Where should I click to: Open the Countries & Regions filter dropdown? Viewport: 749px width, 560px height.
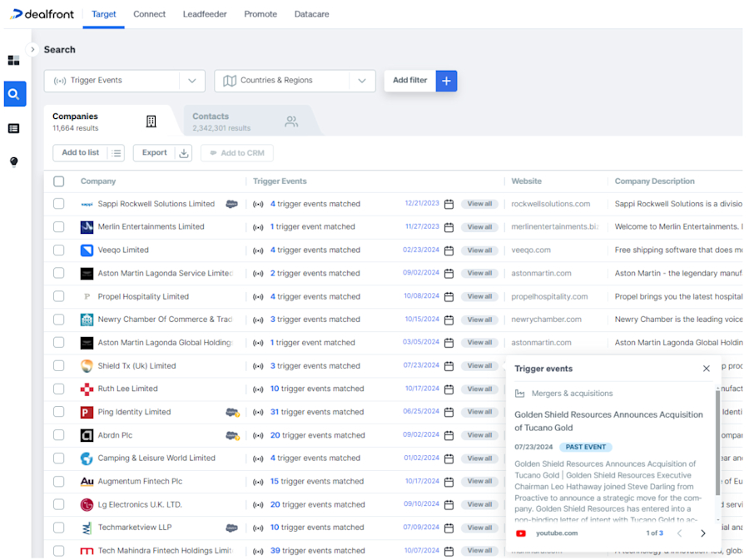[361, 81]
